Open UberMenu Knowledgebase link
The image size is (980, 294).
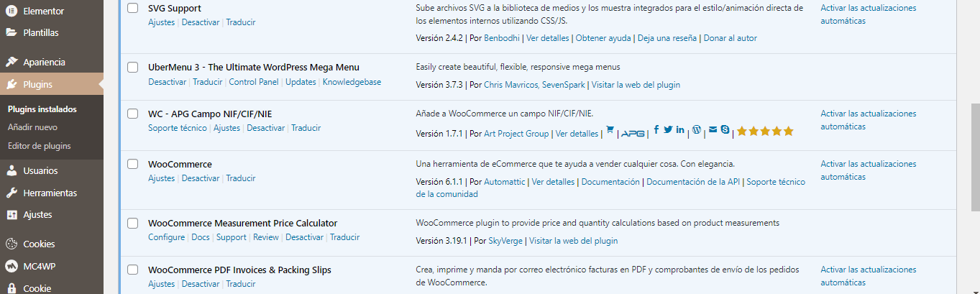click(352, 82)
